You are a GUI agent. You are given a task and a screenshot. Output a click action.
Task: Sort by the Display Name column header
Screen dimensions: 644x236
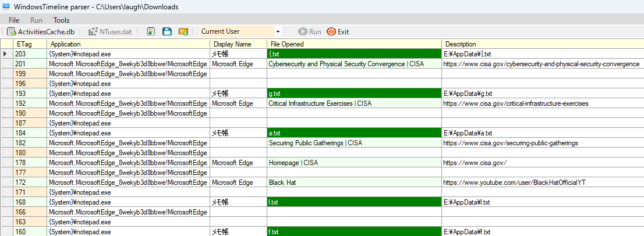coord(239,44)
